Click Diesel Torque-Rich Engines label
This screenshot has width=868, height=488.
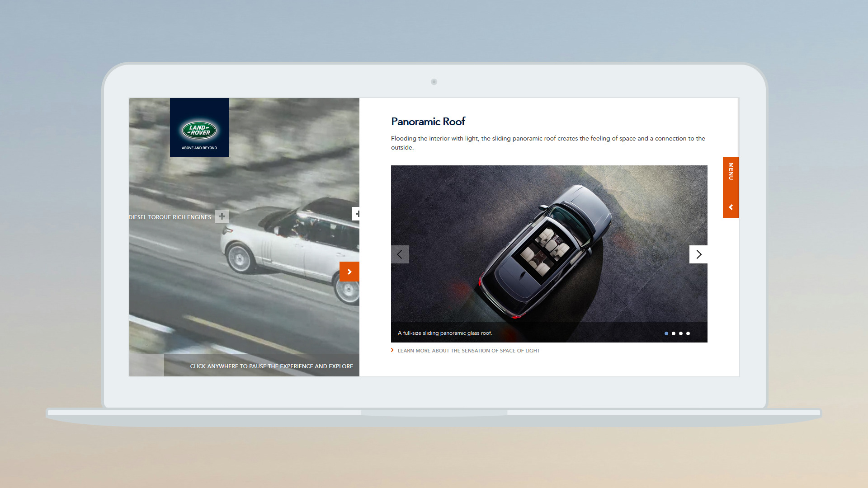tap(170, 217)
